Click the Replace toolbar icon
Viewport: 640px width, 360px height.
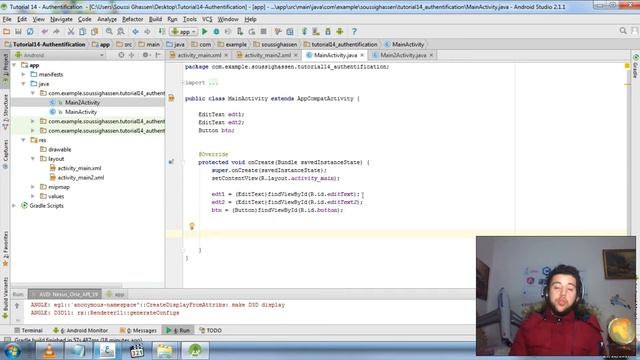click(121, 31)
